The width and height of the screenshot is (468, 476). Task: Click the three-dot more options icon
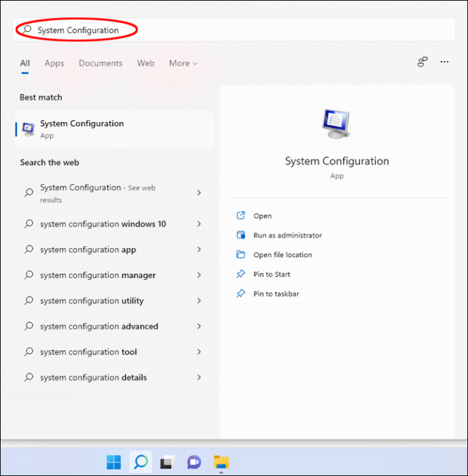pos(444,62)
